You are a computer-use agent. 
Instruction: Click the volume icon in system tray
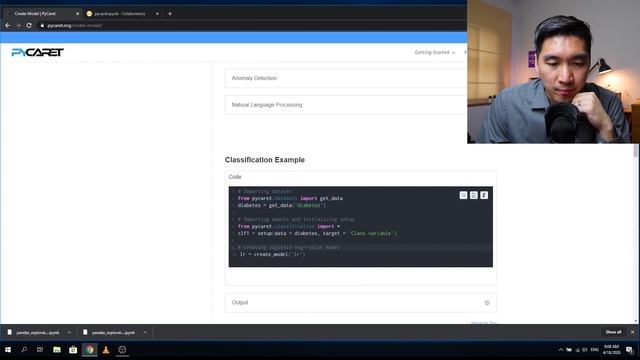pyautogui.click(x=585, y=350)
